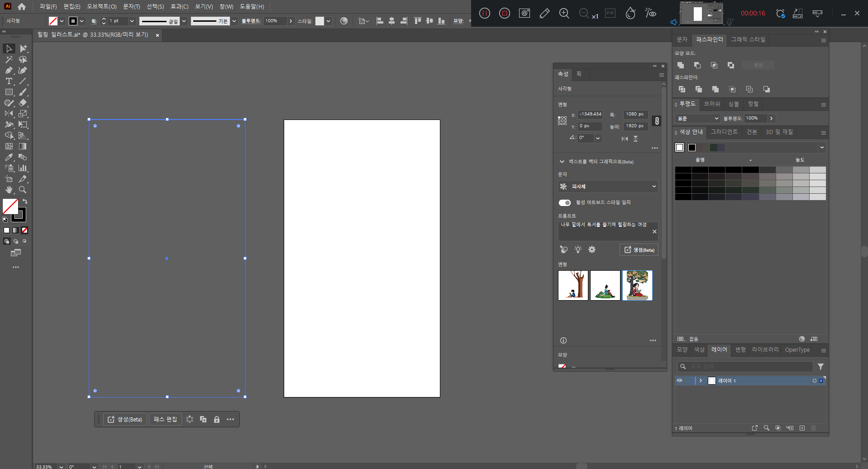Open the 오브젝트(O) menu
868x469 pixels.
coord(101,6)
